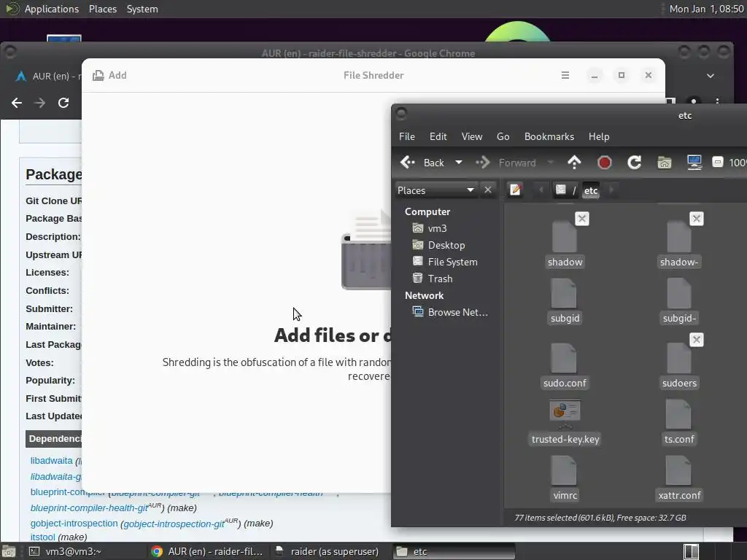747x560 pixels.
Task: Open the Bookmarks menu in the file manager
Action: click(x=549, y=136)
